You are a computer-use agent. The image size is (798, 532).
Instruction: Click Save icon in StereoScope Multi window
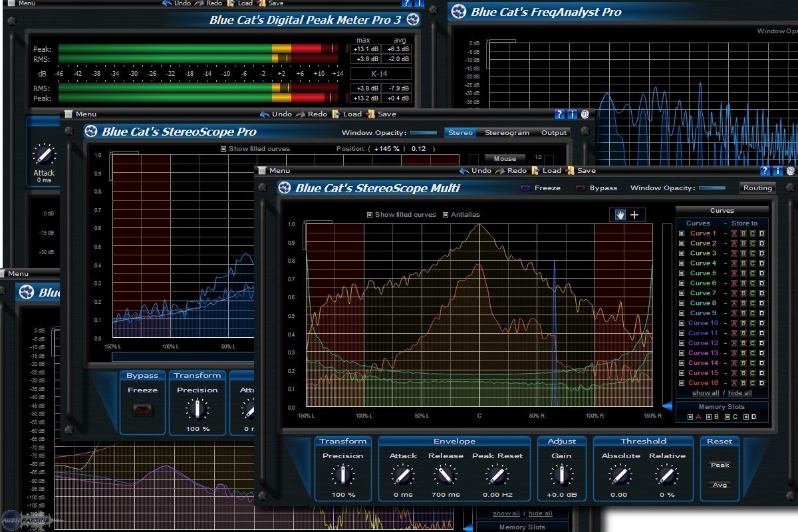coord(570,171)
